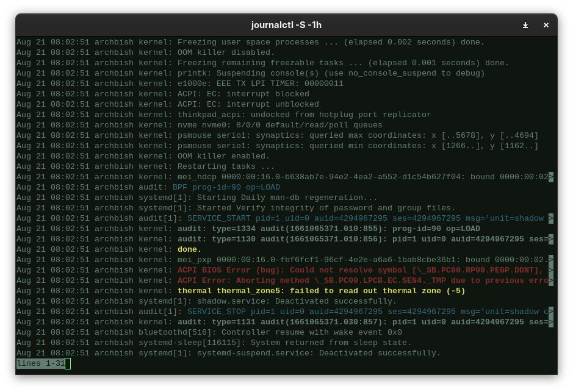Click the "lines 1-31" pager status prompt
Viewport: 573px width, 392px height.
40,363
